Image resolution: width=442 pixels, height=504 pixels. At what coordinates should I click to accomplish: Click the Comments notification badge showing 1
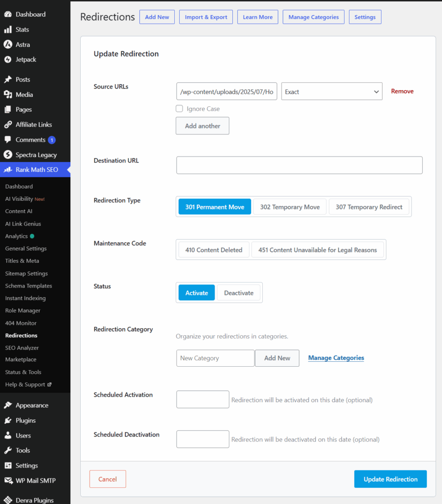tap(52, 140)
